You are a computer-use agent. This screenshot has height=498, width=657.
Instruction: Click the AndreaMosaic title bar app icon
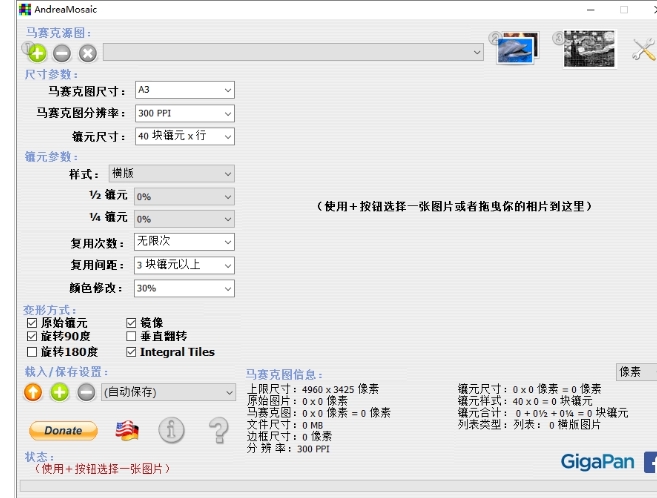(x=25, y=9)
